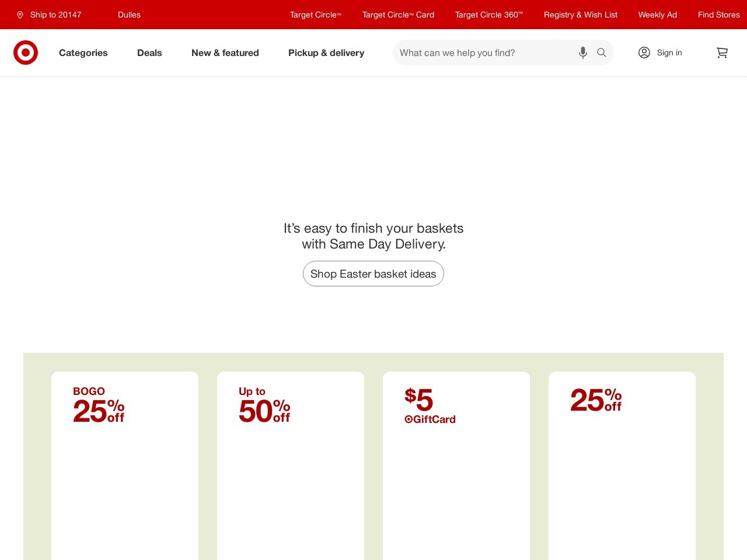Click the Target bullseye logo
Viewport: 747px width, 560px height.
point(26,52)
